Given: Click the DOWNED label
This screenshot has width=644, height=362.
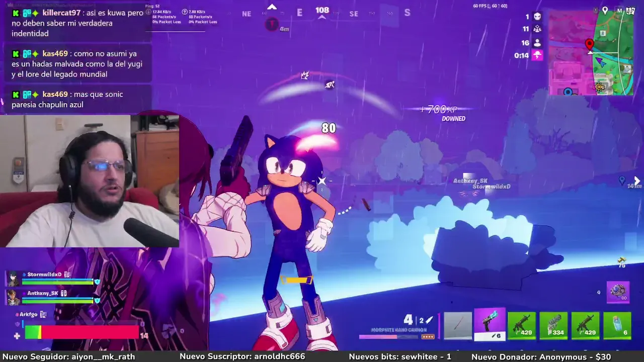Looking at the screenshot, I should click(453, 119).
